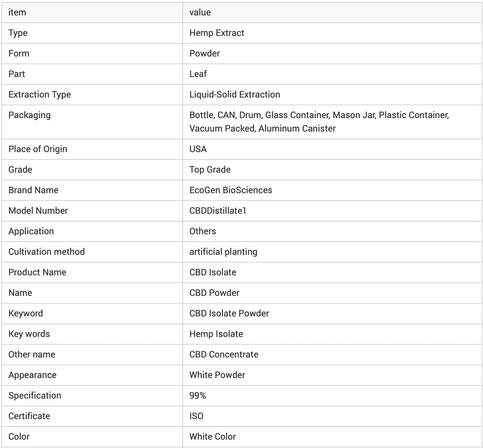
Task: Select the '99%' specification value
Action: 198,396
